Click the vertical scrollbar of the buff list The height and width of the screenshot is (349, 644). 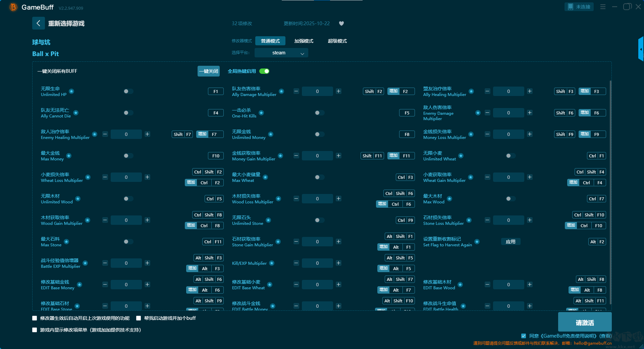[610, 192]
